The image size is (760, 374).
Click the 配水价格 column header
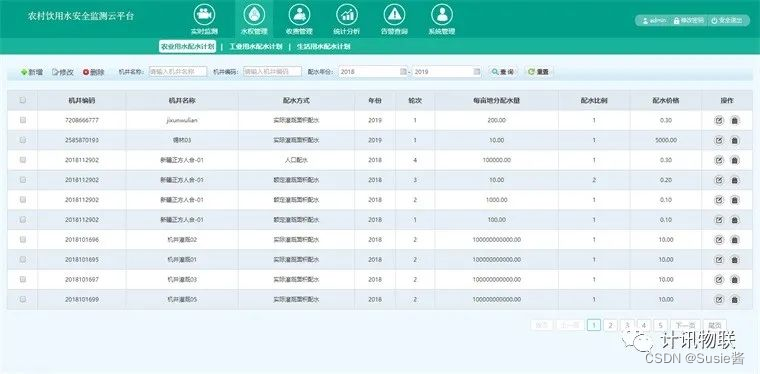[x=665, y=101]
